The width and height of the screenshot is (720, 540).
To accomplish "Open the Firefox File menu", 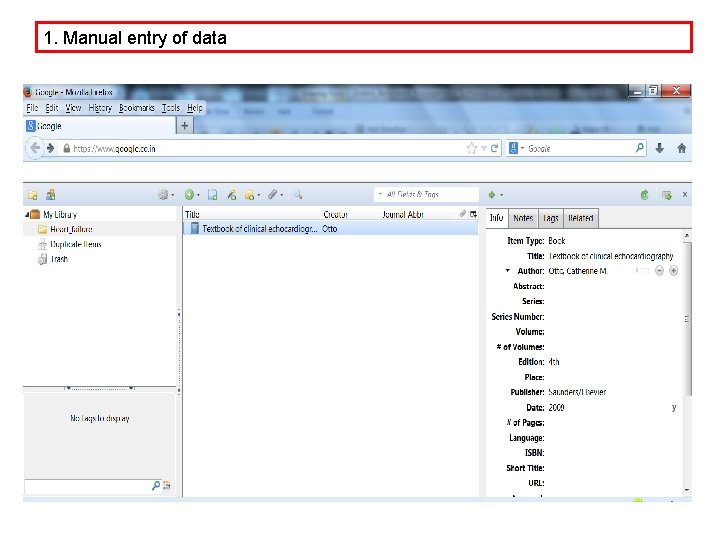I will point(32,108).
